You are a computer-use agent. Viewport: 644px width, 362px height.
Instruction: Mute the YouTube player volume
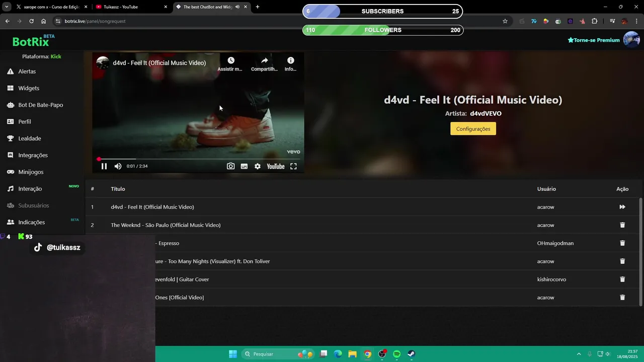point(118,166)
